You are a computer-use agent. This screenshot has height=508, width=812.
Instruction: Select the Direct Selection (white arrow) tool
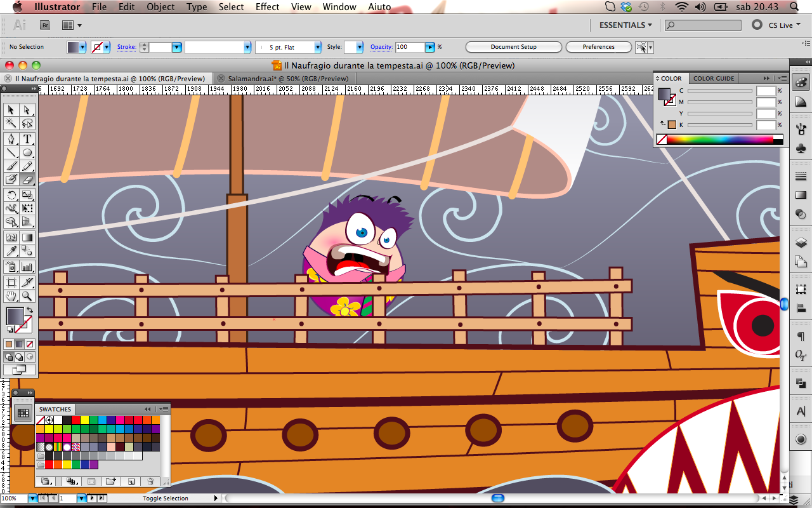(x=27, y=110)
